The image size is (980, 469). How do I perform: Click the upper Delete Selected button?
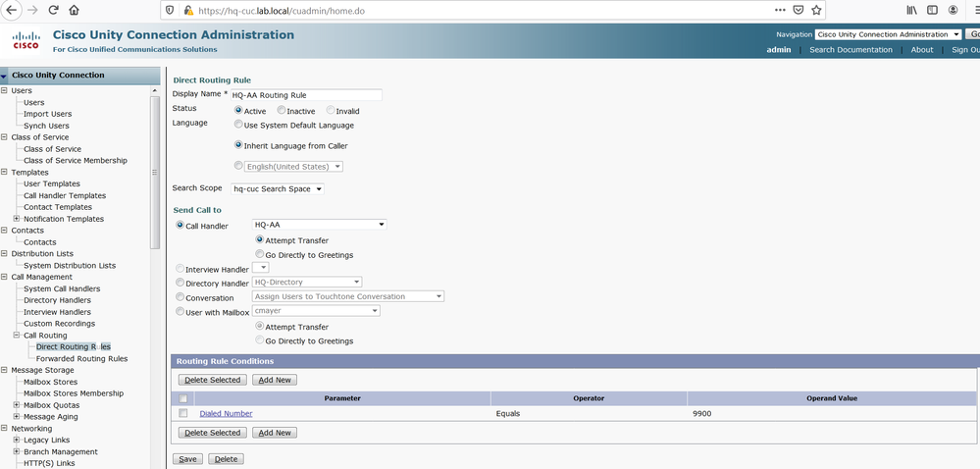pyautogui.click(x=213, y=380)
